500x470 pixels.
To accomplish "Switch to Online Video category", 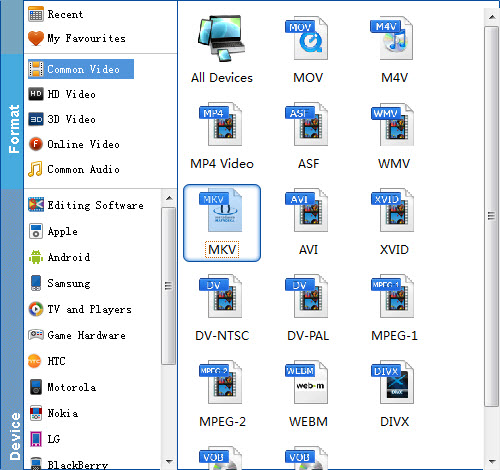I will pyautogui.click(x=74, y=144).
